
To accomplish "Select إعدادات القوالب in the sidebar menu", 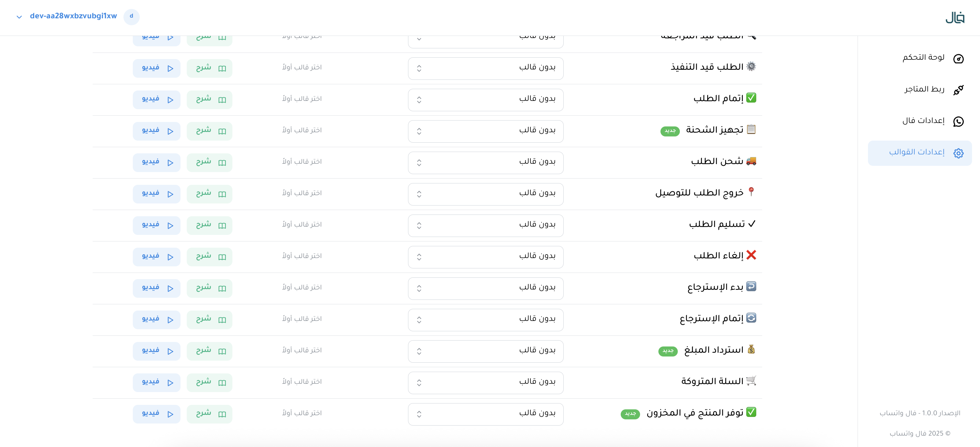I will point(918,153).
